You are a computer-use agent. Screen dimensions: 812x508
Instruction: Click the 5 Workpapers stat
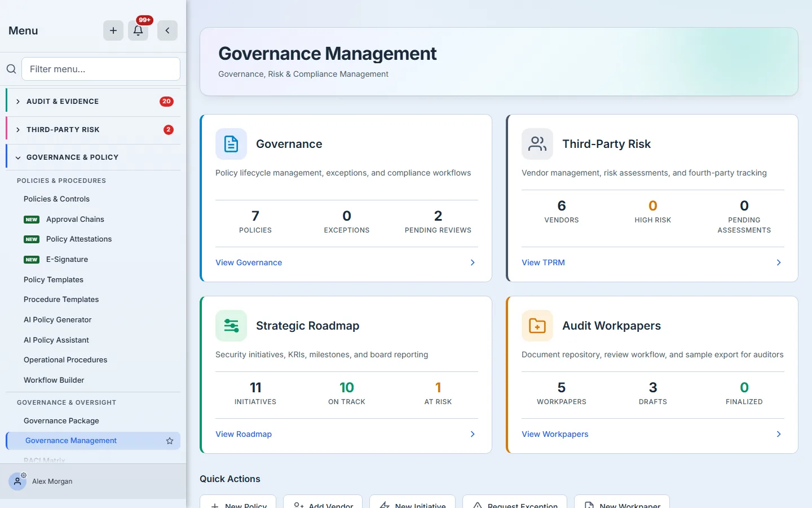point(562,393)
